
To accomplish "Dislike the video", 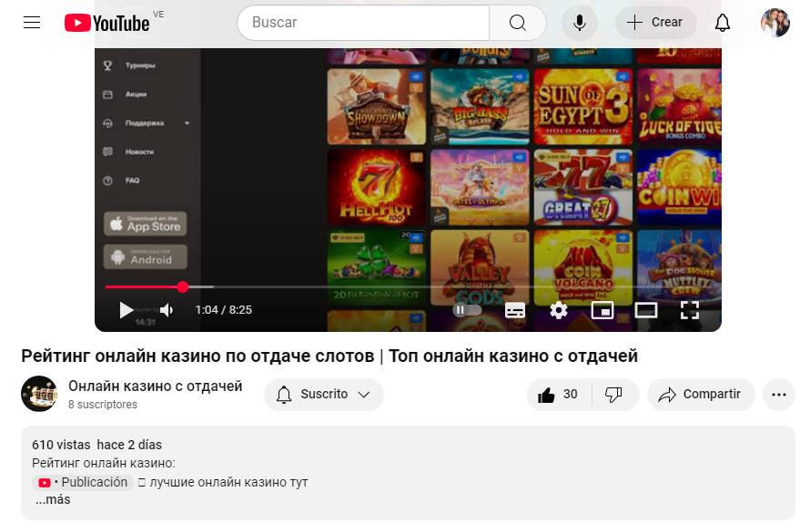I will pos(613,395).
